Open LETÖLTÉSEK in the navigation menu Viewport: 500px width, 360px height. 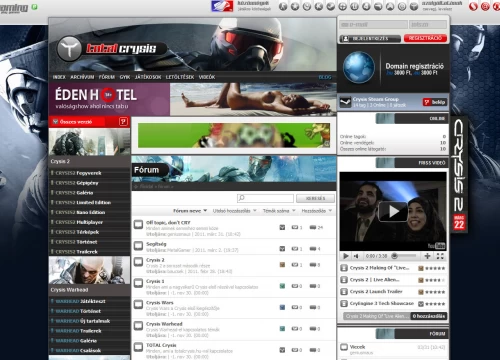coord(180,77)
